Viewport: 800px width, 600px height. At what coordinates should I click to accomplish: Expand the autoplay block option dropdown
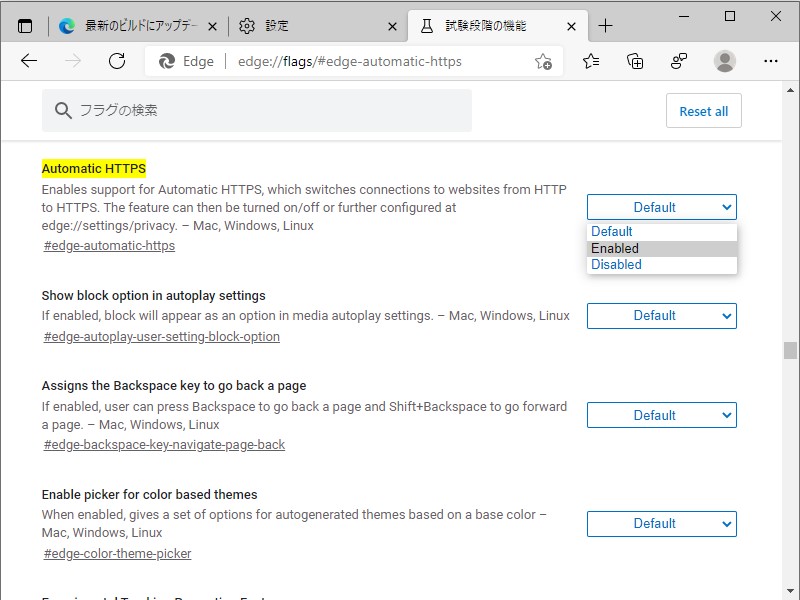click(661, 316)
